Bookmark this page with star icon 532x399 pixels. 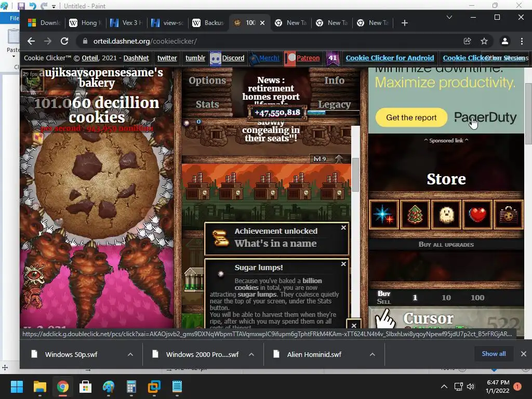[484, 42]
